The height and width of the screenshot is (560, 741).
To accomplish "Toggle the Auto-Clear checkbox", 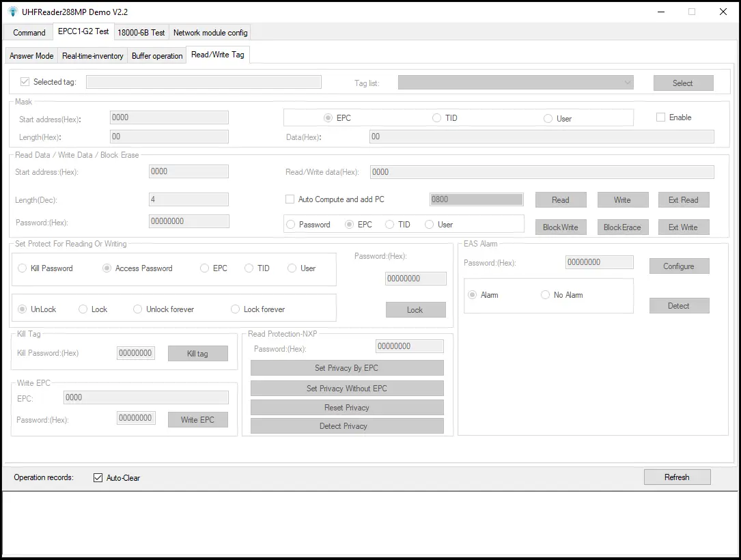I will click(98, 478).
